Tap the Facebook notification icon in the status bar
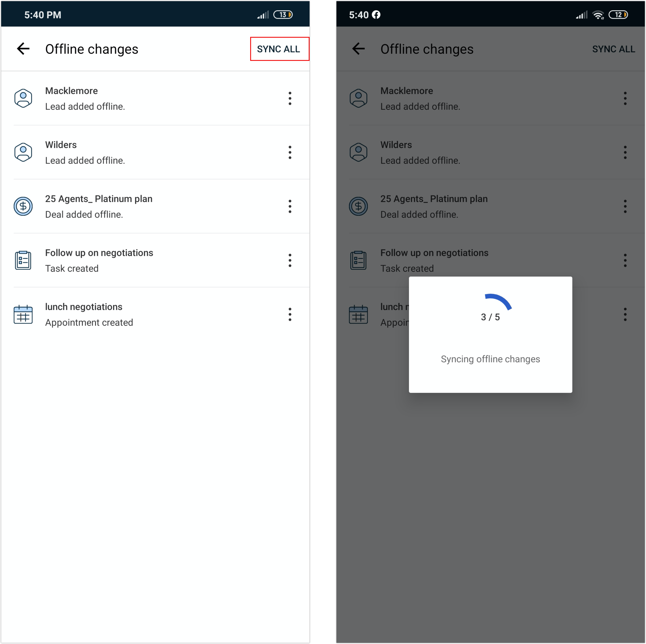646x644 pixels. [376, 15]
